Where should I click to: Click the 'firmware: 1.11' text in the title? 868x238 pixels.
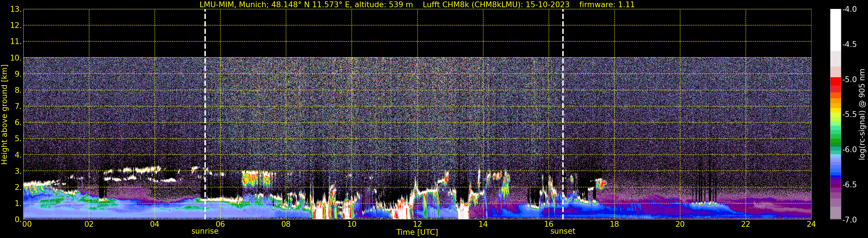(x=607, y=4)
